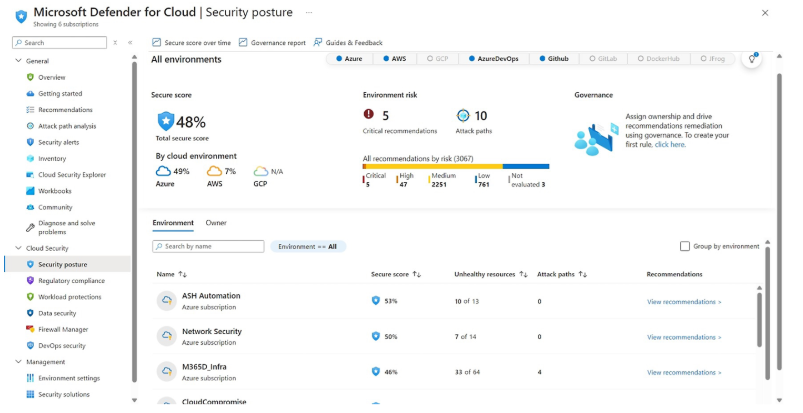This screenshot has width=803, height=413.
Task: Toggle the AzureDevOps environment filter
Action: (494, 59)
